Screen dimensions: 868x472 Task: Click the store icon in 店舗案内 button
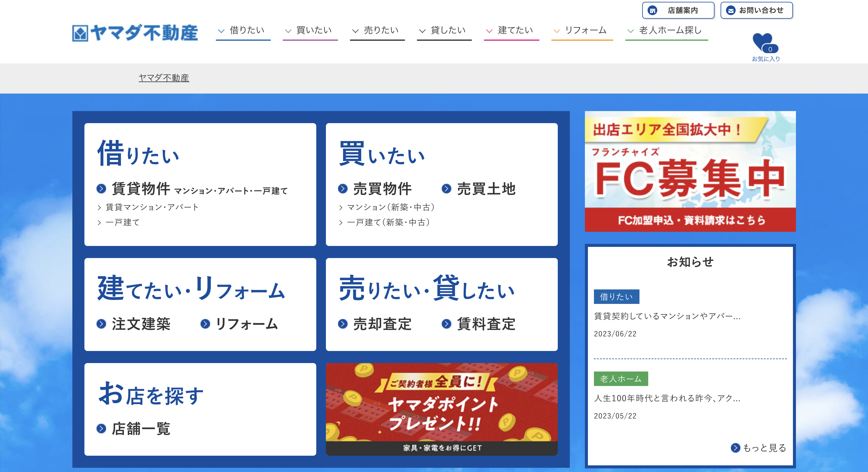pos(652,11)
